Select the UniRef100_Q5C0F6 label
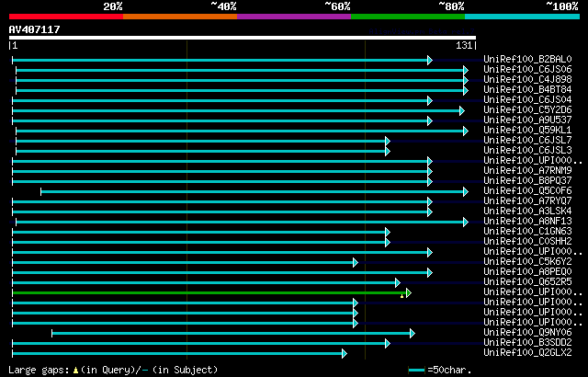588x377 pixels. point(527,191)
